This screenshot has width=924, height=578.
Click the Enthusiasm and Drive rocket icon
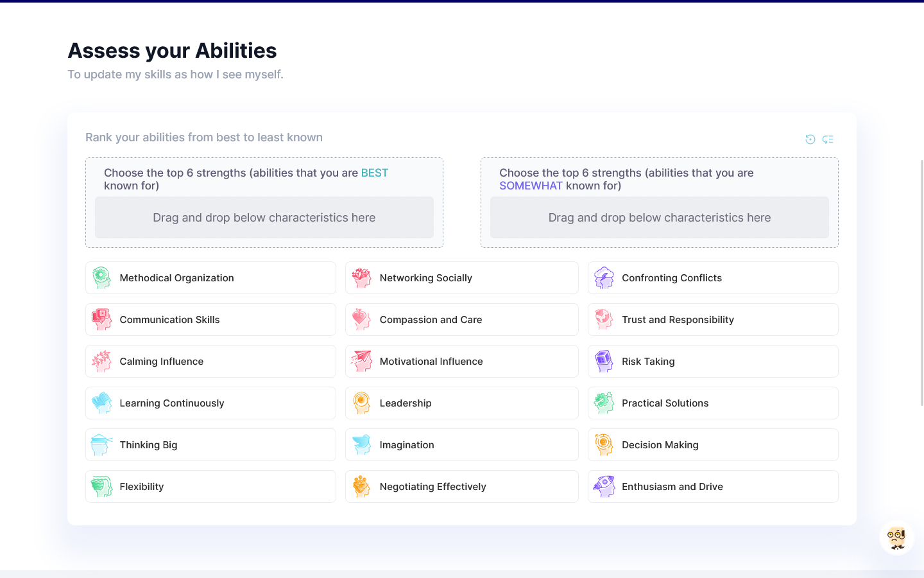604,487
